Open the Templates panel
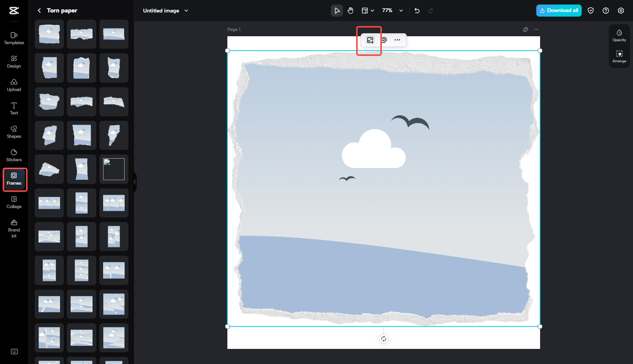 14,38
